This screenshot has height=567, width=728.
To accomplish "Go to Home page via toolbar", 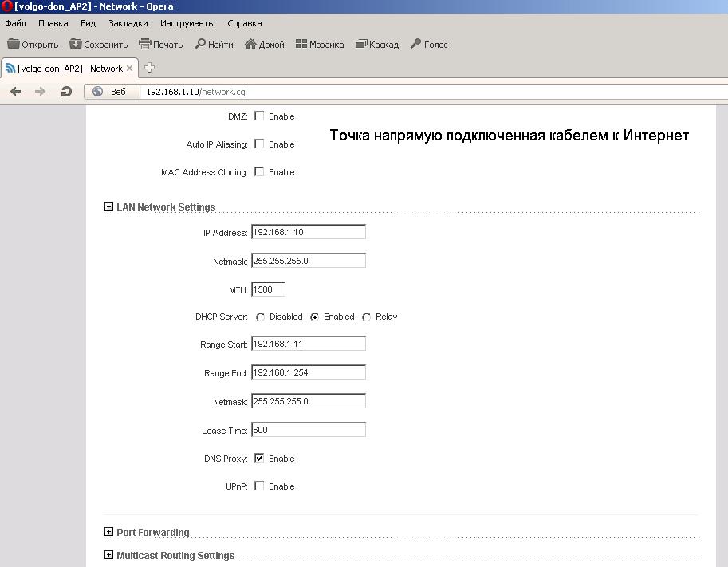I will (250, 45).
